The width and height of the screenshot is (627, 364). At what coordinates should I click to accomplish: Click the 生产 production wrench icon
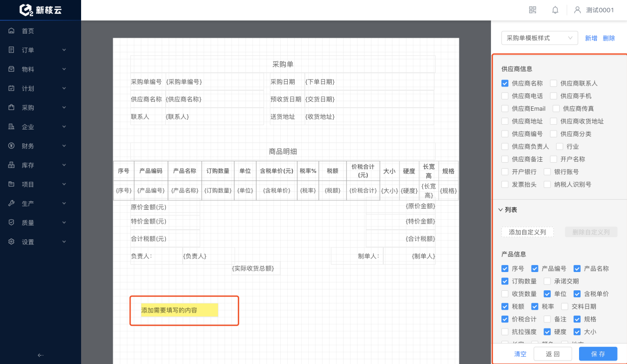click(11, 203)
